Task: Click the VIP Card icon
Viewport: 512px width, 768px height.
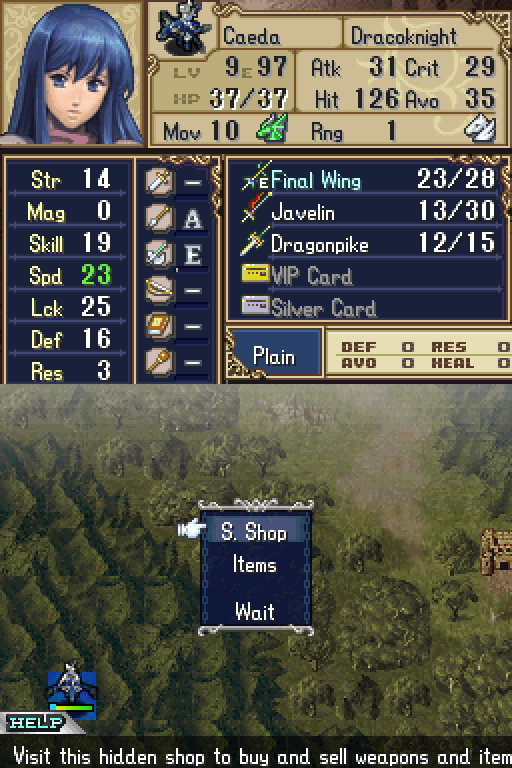Action: click(x=255, y=274)
